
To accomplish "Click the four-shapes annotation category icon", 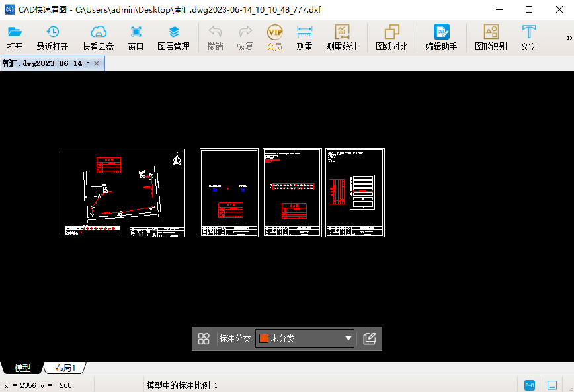I will coord(204,338).
